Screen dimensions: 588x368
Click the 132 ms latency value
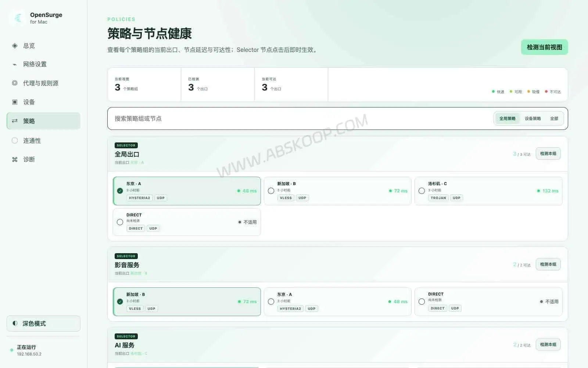[550, 191]
